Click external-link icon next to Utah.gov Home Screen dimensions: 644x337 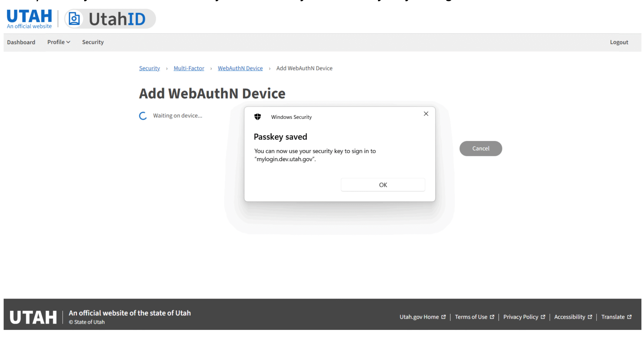444,317
